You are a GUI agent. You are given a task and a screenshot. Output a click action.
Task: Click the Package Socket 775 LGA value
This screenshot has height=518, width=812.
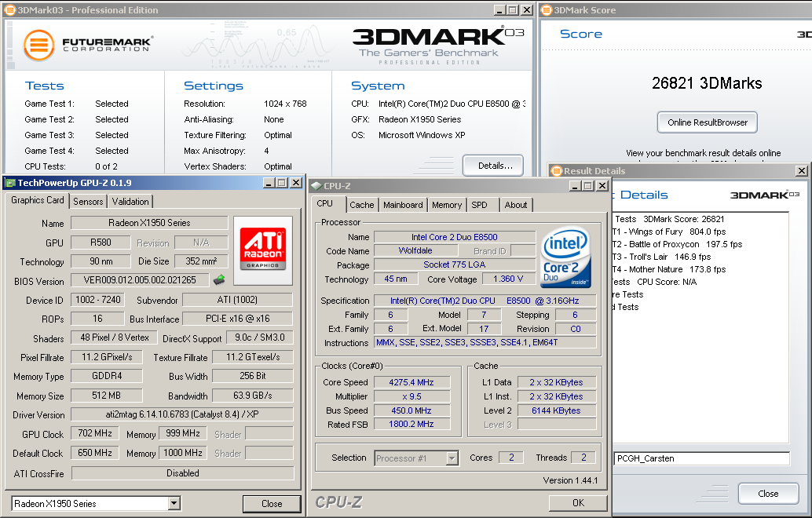455,265
